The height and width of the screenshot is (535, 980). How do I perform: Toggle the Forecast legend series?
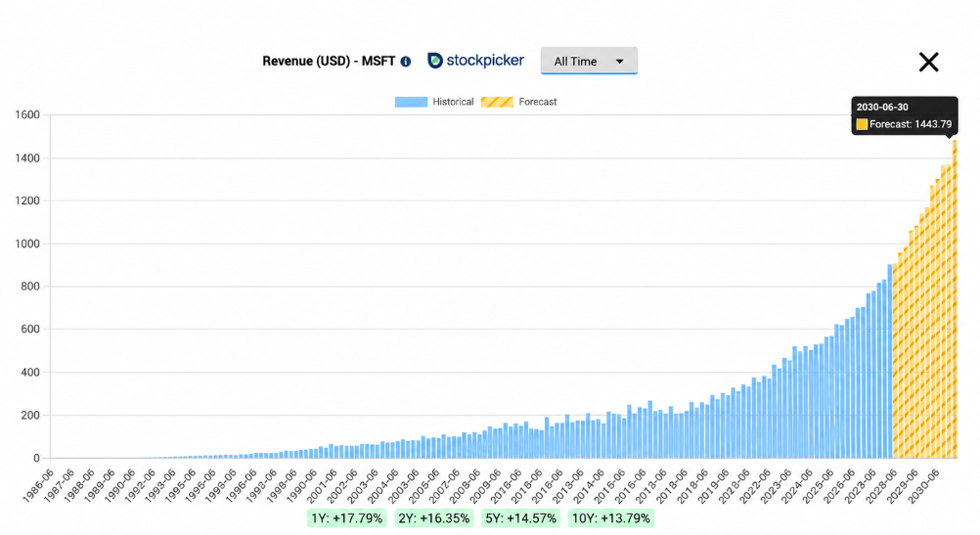pos(518,102)
